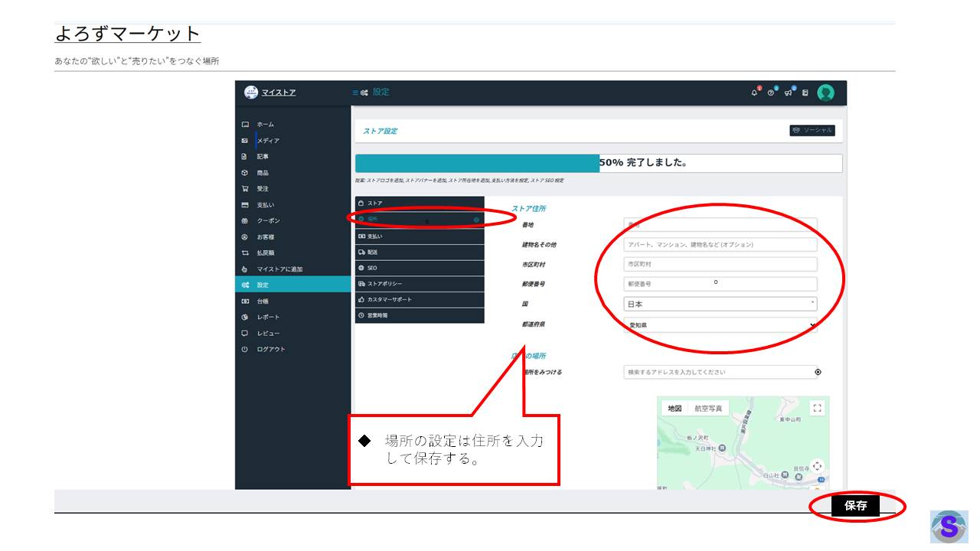Viewport: 980px width, 551px height.
Task: Click the 保存 save button
Action: [855, 506]
